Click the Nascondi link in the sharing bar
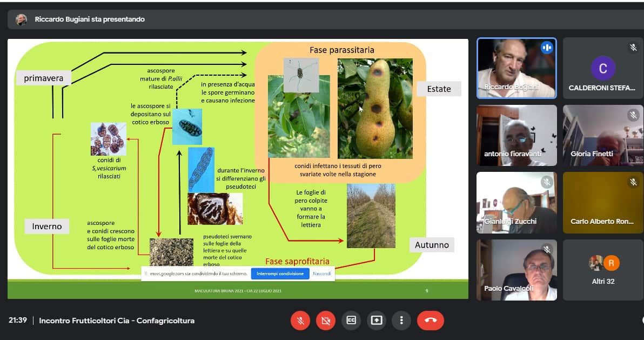Screen dimensions: 644x340 pyautogui.click(x=321, y=274)
